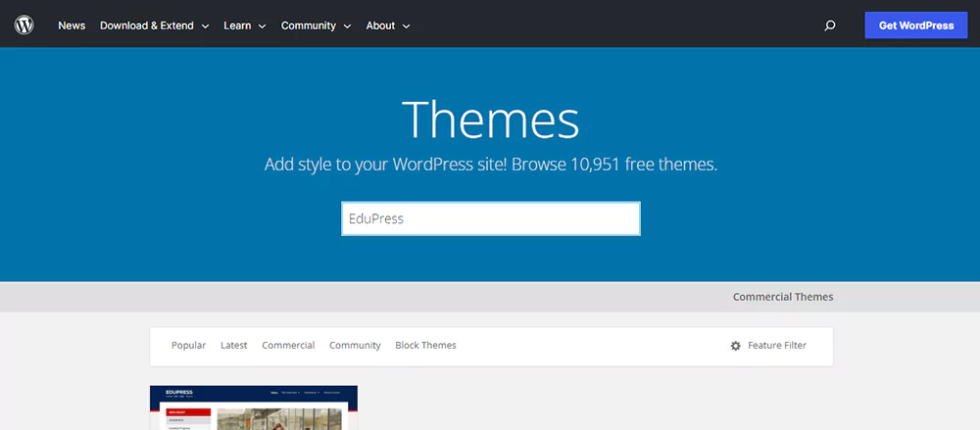Click the Feature Filter gear icon
This screenshot has height=430, width=980.
point(736,346)
